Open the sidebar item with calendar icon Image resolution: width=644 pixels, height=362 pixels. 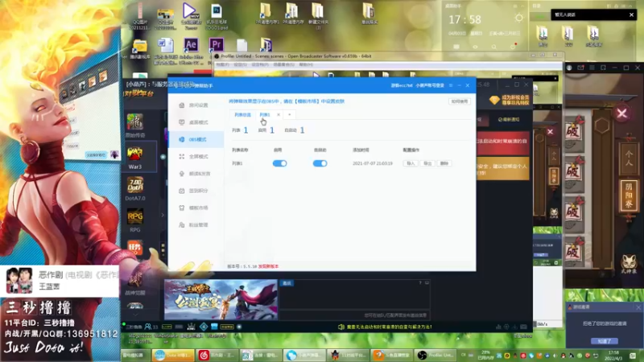tap(196, 191)
